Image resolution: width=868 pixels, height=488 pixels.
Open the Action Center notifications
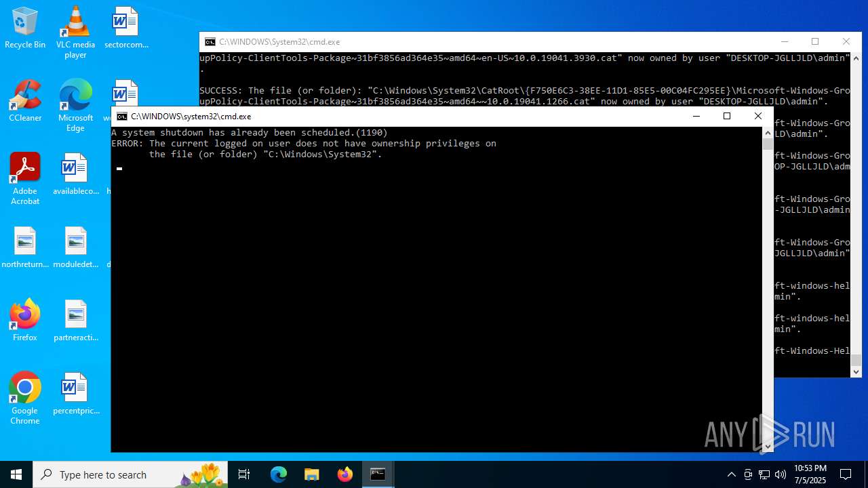click(846, 474)
